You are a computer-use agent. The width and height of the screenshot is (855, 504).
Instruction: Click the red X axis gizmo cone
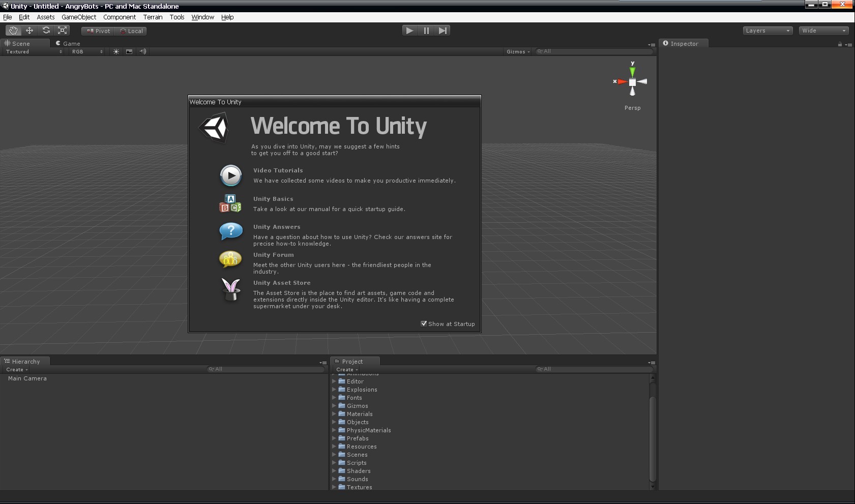point(623,81)
